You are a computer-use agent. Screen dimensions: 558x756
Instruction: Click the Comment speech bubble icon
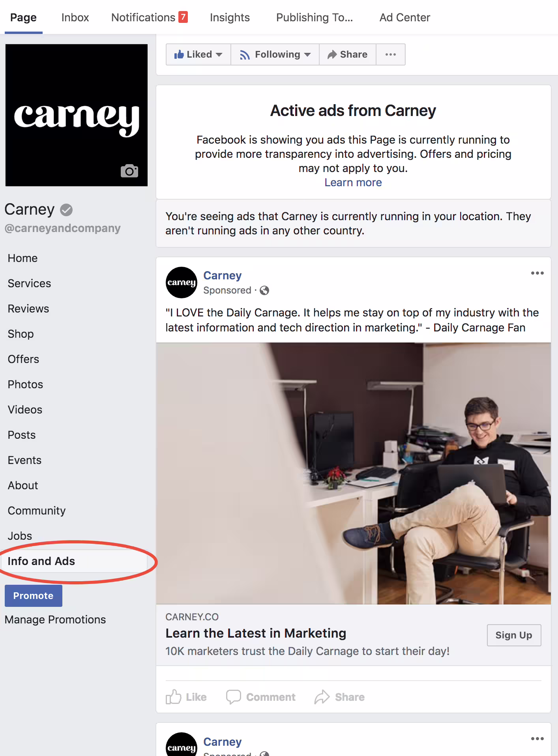click(x=233, y=697)
